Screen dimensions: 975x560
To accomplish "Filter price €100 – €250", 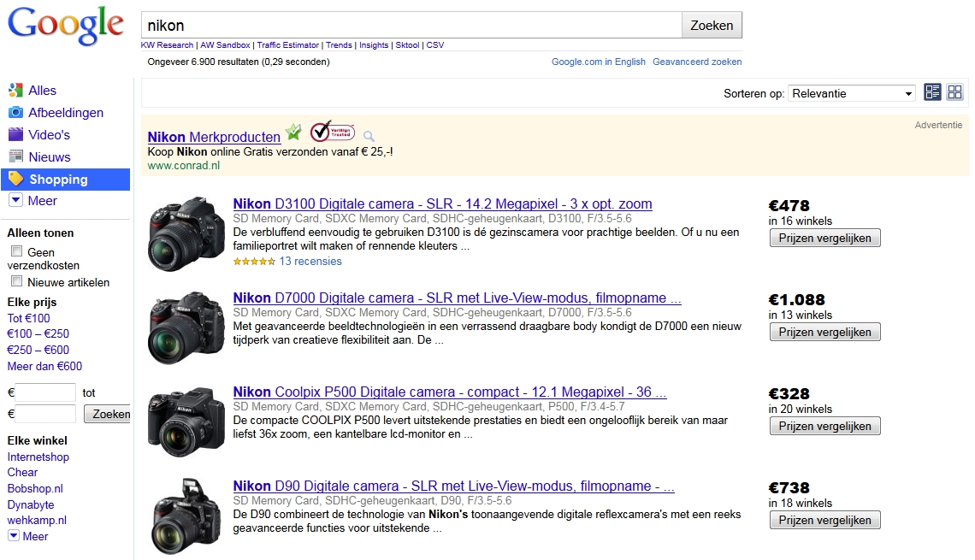I will click(38, 333).
